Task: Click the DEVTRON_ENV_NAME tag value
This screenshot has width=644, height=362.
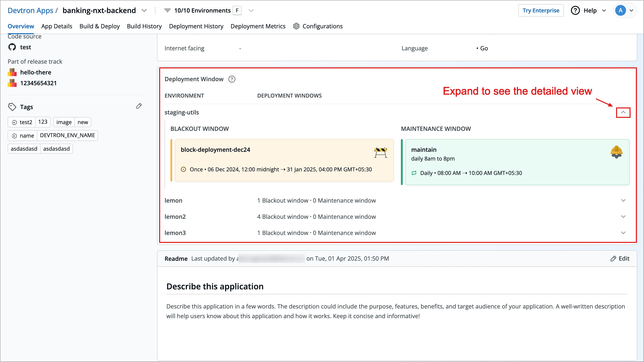Action: click(x=67, y=136)
